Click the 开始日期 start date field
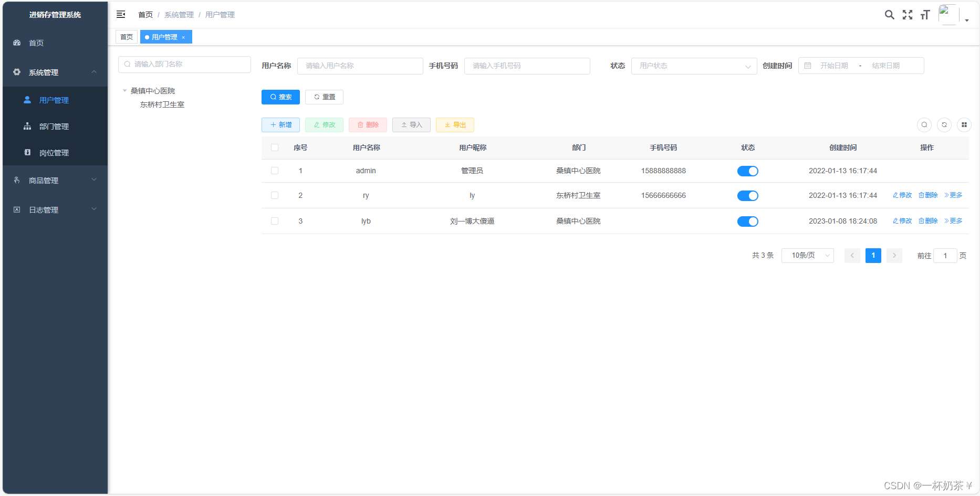The height and width of the screenshot is (496, 980). (834, 66)
